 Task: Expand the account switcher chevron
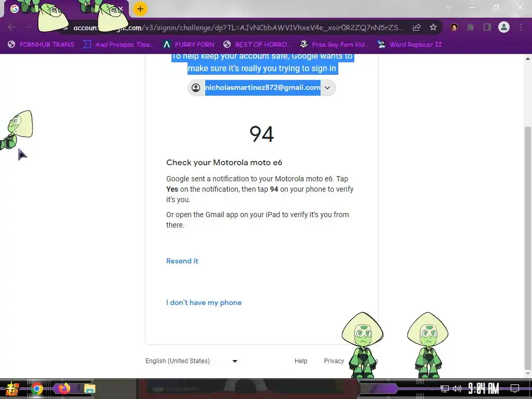coord(327,88)
